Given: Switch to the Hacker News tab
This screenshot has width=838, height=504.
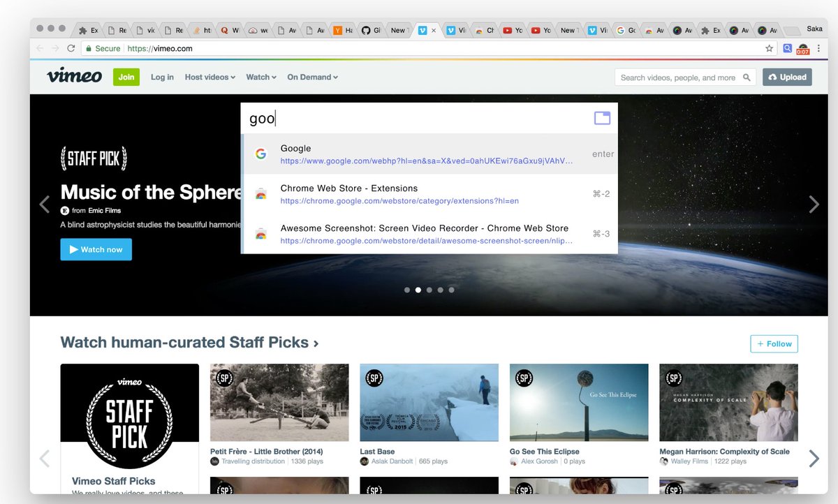Looking at the screenshot, I should tap(343, 30).
